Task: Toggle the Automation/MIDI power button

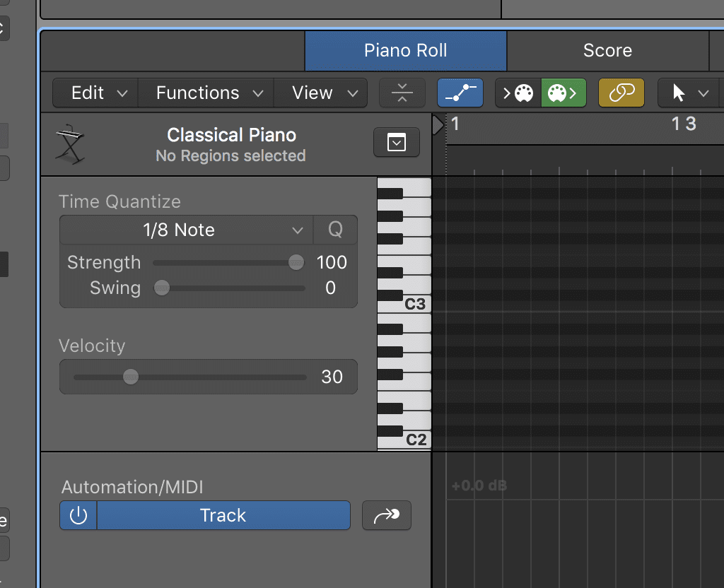Action: [x=78, y=515]
